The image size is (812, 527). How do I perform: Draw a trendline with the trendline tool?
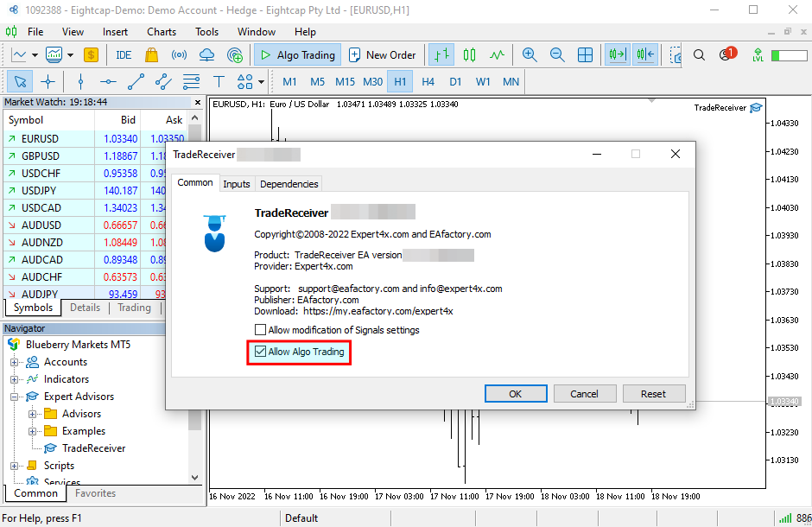click(x=136, y=82)
